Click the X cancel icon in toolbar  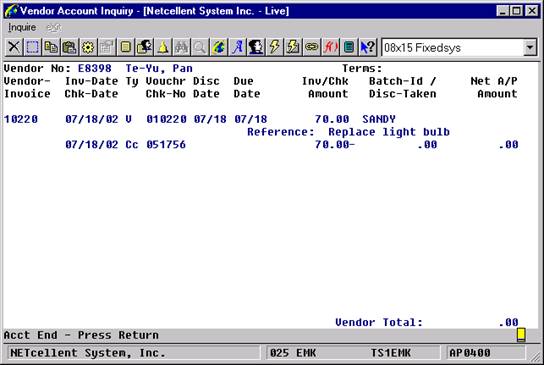coord(14,47)
